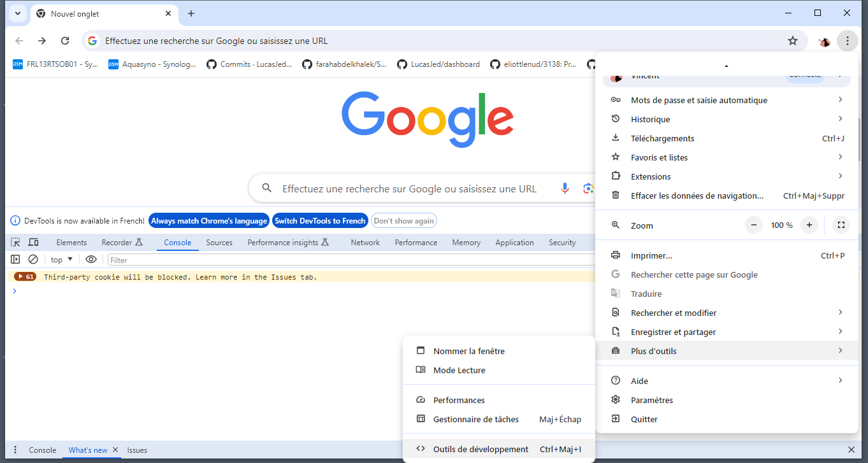Choose Nommer la fenêtre in submenu
This screenshot has height=463, width=868.
pyautogui.click(x=498, y=351)
